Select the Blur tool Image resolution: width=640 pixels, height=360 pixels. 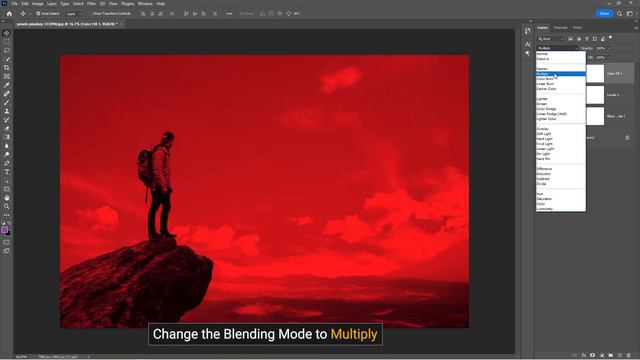tap(7, 146)
